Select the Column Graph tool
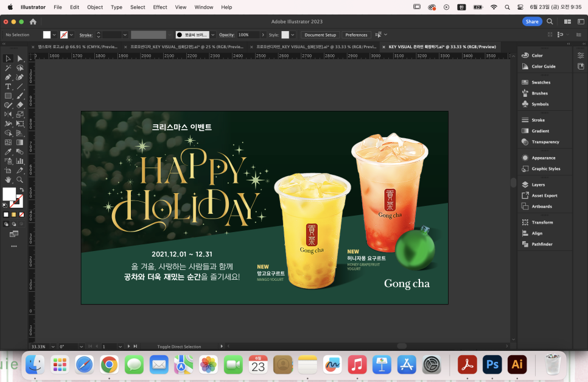This screenshot has width=588, height=382. 20,161
